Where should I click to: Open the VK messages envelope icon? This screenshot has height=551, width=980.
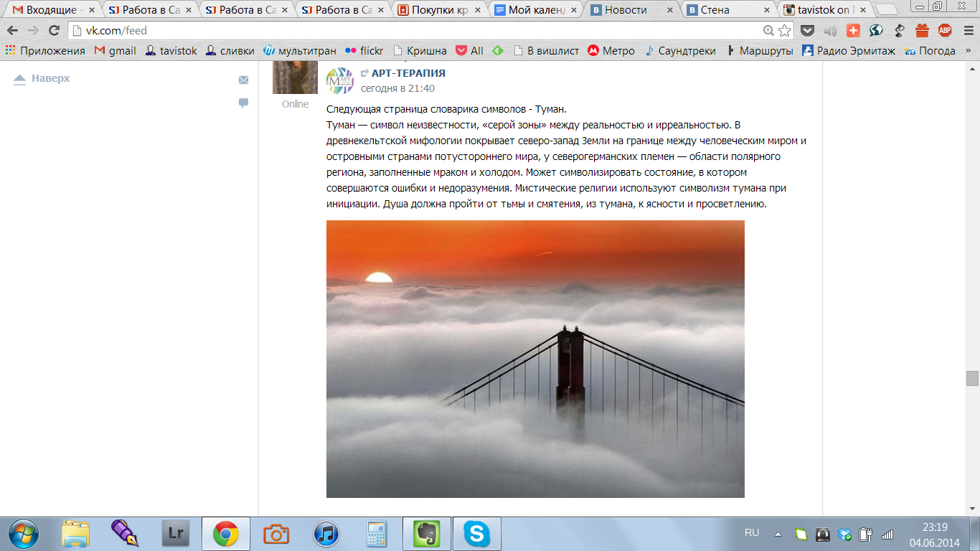pos(244,80)
